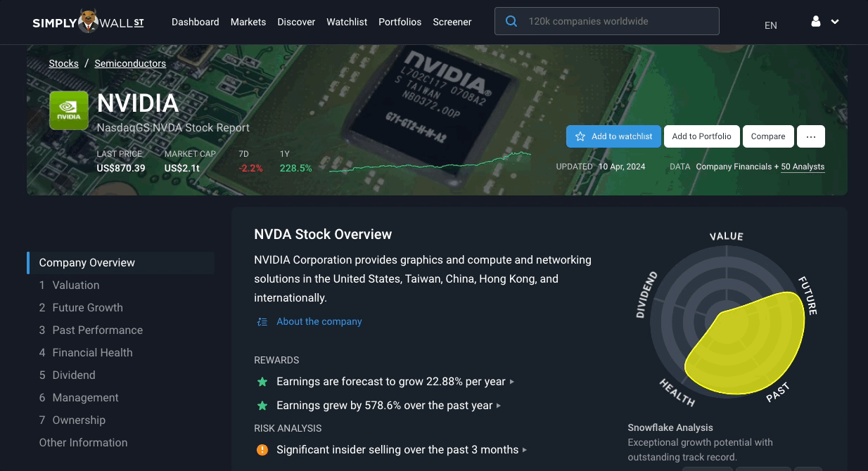Click the 1Y change 228.5% value
The height and width of the screenshot is (471, 868).
point(296,168)
